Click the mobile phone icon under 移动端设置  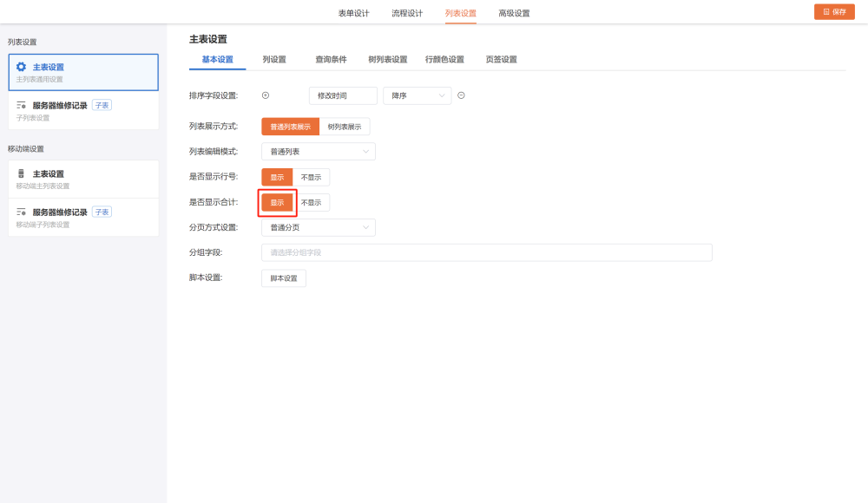(22, 173)
